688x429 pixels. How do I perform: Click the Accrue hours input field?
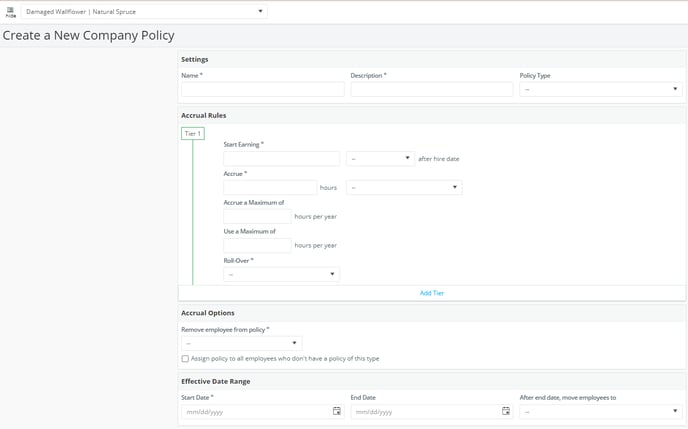coord(270,187)
